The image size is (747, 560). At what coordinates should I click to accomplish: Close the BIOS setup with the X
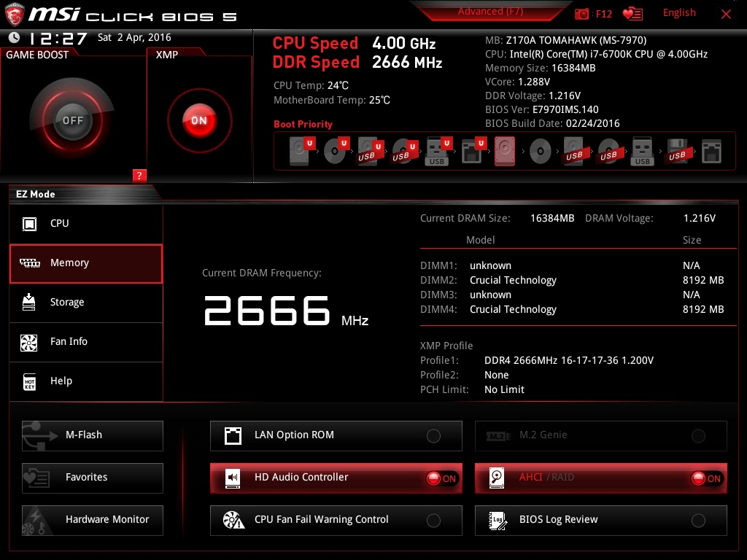pos(726,15)
